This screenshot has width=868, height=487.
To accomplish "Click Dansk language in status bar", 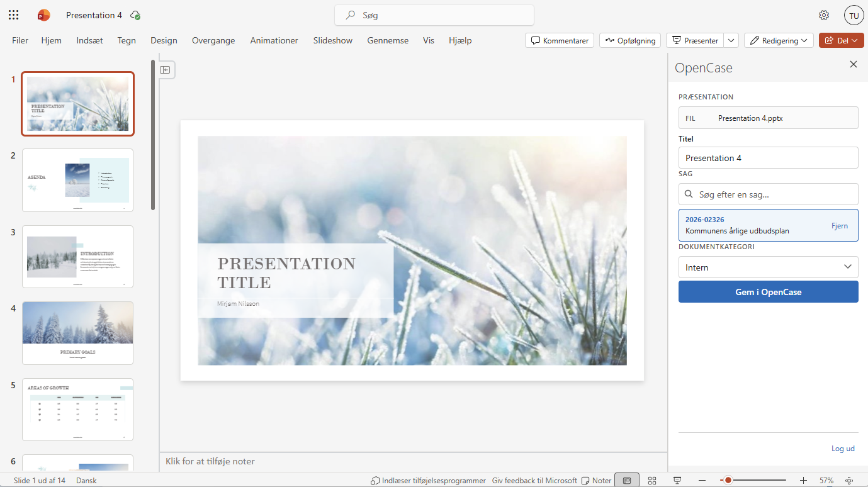I will point(86,480).
